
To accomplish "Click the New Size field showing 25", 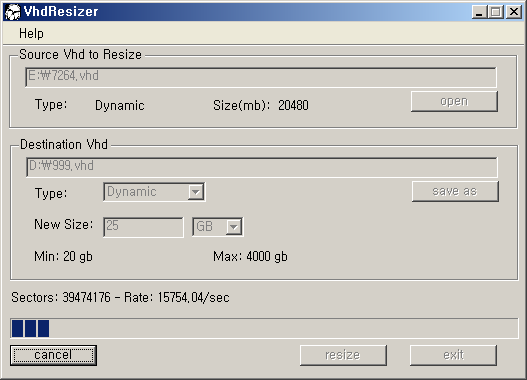I will tap(144, 227).
